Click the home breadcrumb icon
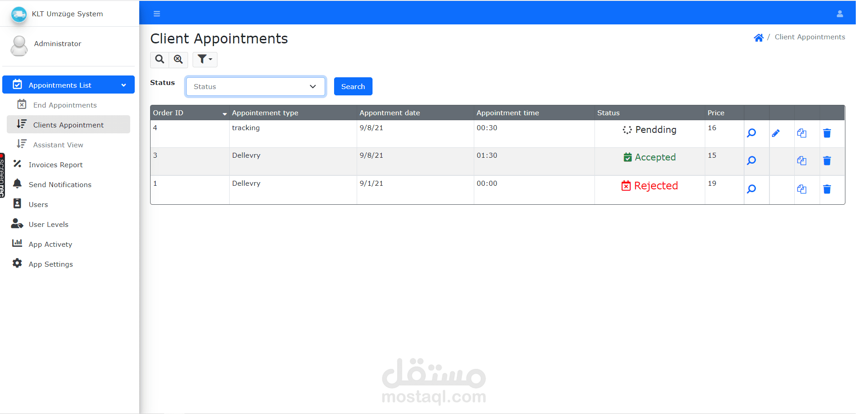 [759, 38]
